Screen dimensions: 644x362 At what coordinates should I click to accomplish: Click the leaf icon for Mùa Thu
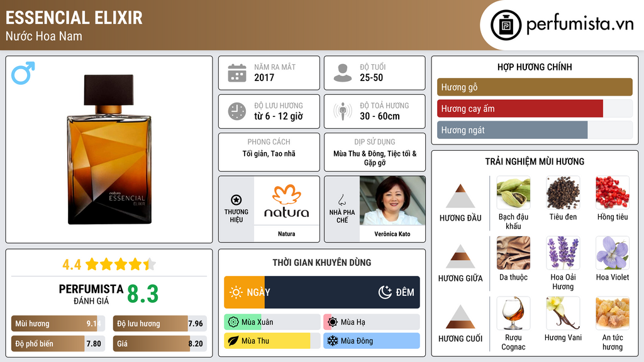click(233, 341)
